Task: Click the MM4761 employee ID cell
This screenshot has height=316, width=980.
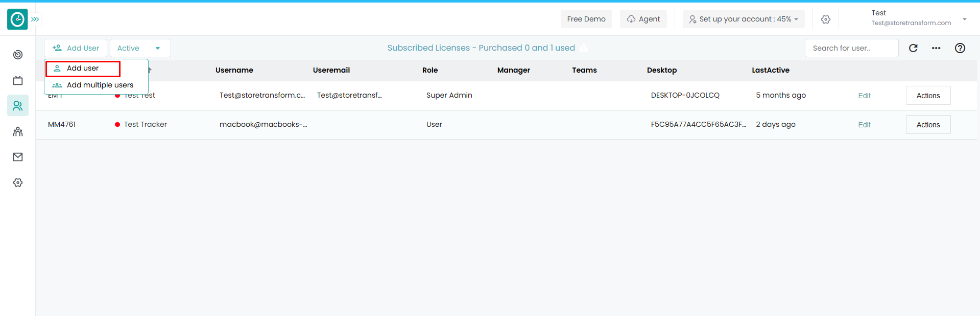Action: 62,124
